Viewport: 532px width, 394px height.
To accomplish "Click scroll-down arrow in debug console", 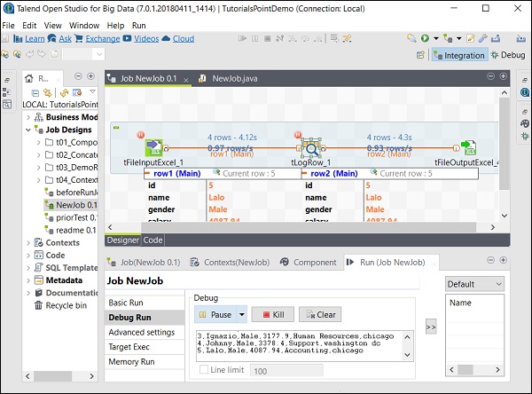I will tap(408, 355).
